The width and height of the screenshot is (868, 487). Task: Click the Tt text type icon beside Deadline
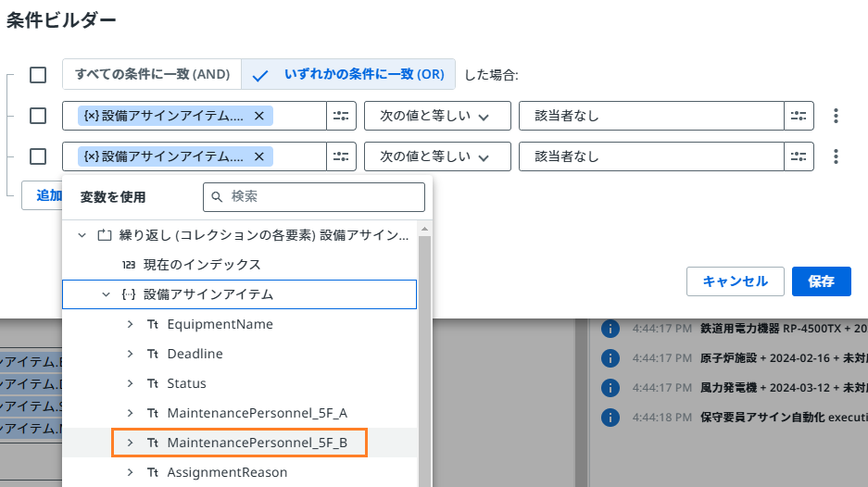click(153, 354)
